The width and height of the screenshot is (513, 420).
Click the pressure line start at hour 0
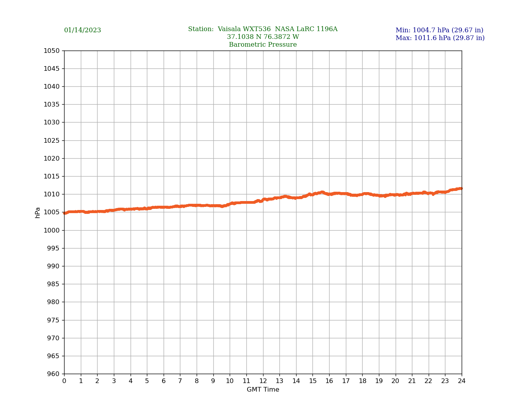tap(65, 213)
